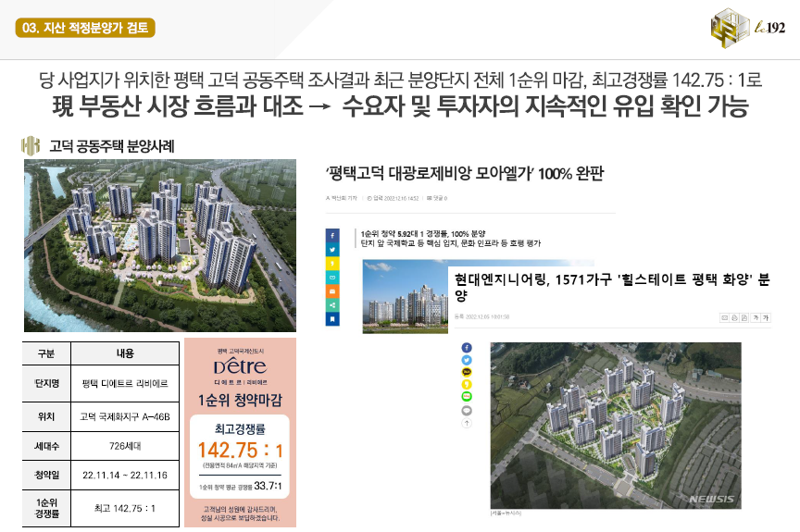Click the dark blue square bookmark icon

click(332, 319)
